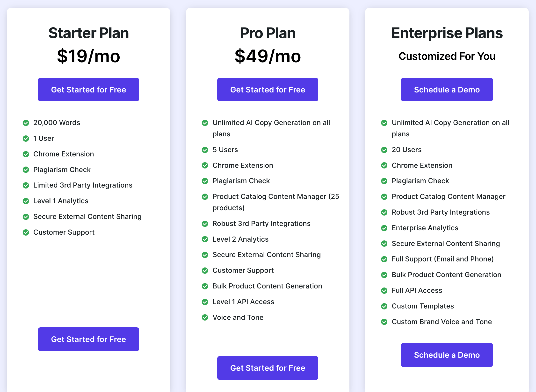
Task: Click the check icon beside Level 1 Analytics
Action: [x=26, y=201]
